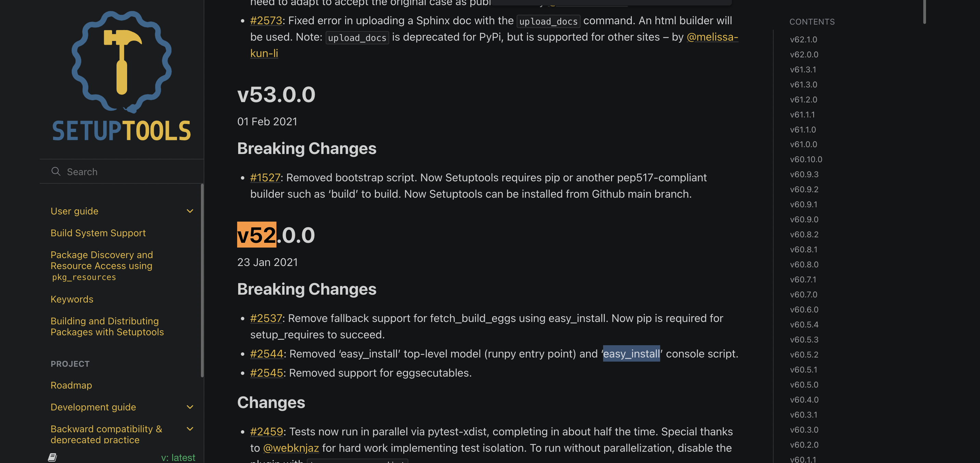Jump to v60.10.0 in contents
Image resolution: width=980 pixels, height=463 pixels.
point(806,159)
